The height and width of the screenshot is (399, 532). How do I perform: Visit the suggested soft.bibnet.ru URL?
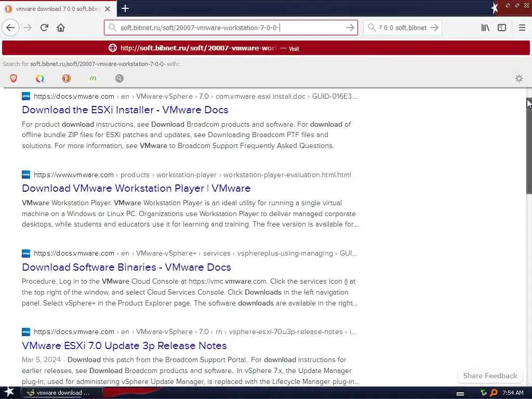point(266,48)
